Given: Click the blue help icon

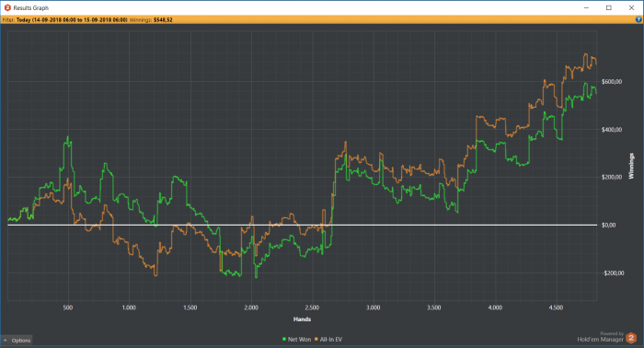Looking at the screenshot, I should point(638,19).
